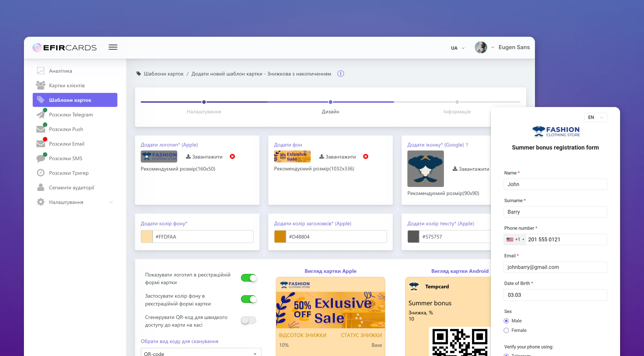Click the info icon beside breadcrumb title
The height and width of the screenshot is (356, 644).
[340, 74]
